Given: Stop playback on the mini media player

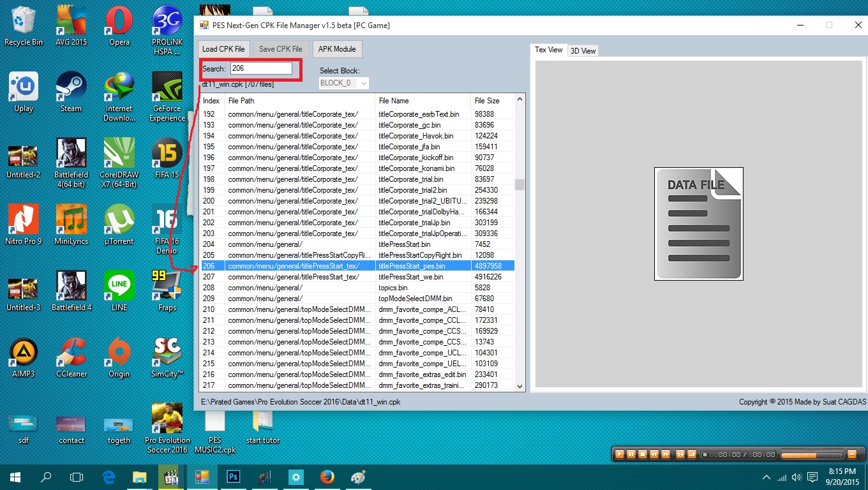Looking at the screenshot, I should pyautogui.click(x=642, y=454).
